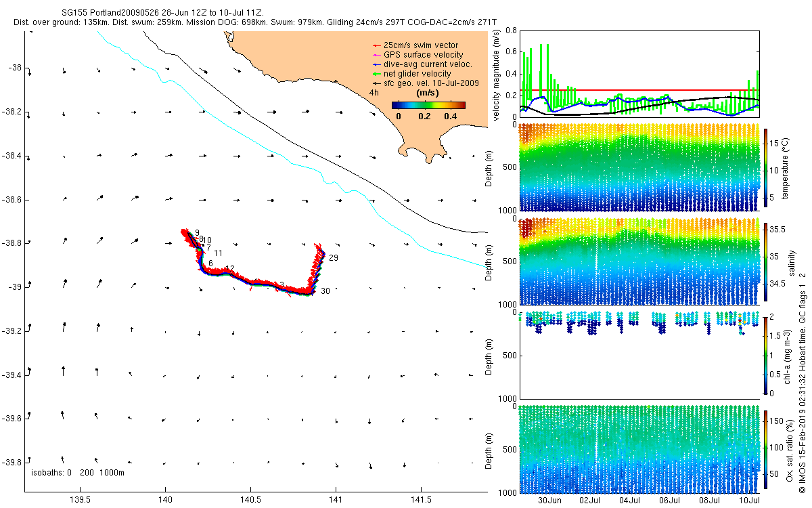
Task: Click dive marker '30' on the glider track
Action: pos(325,291)
